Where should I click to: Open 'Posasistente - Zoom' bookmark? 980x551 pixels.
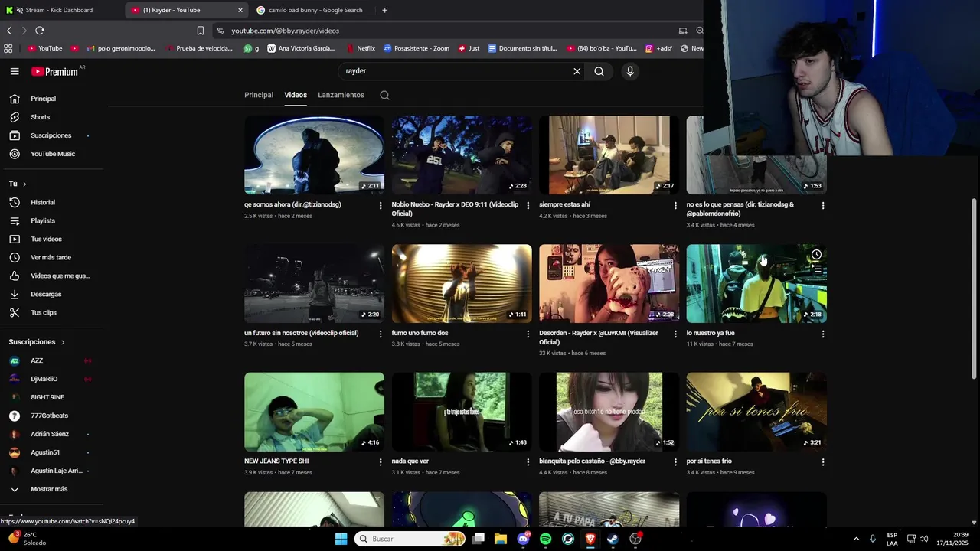coord(416,48)
